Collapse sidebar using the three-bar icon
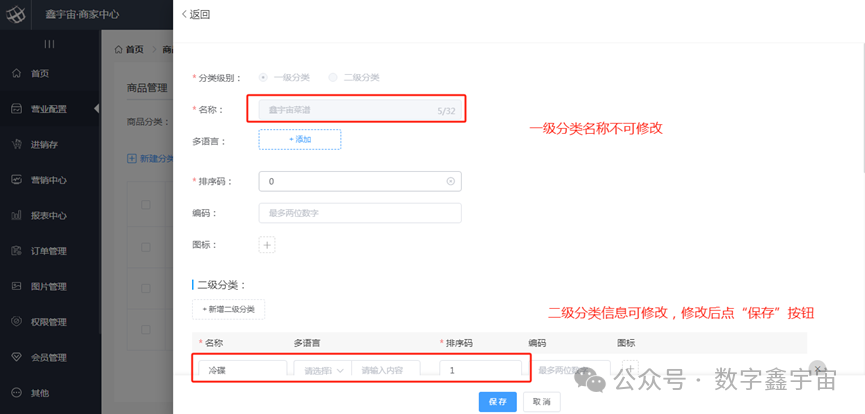865x414 pixels. pos(49,44)
